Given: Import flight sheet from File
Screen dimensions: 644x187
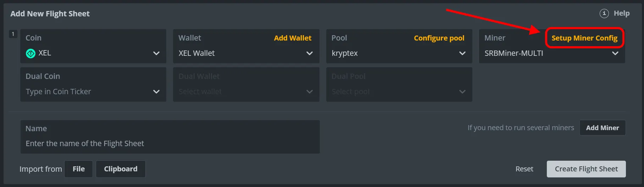Looking at the screenshot, I should pyautogui.click(x=78, y=169).
